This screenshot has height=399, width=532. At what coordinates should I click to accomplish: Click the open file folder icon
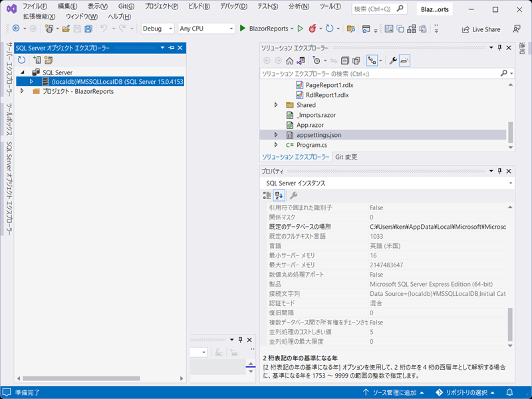[x=66, y=29]
